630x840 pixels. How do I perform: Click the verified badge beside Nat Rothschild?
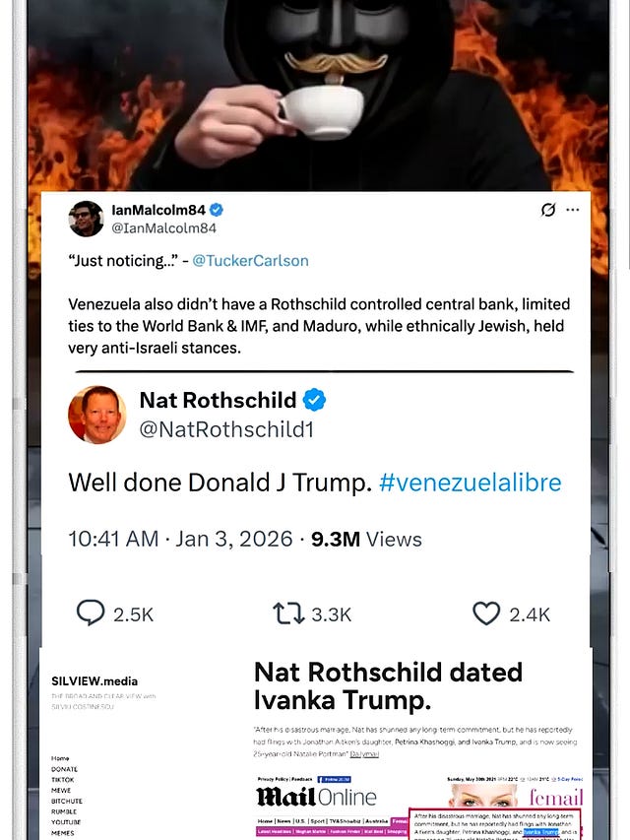(314, 400)
